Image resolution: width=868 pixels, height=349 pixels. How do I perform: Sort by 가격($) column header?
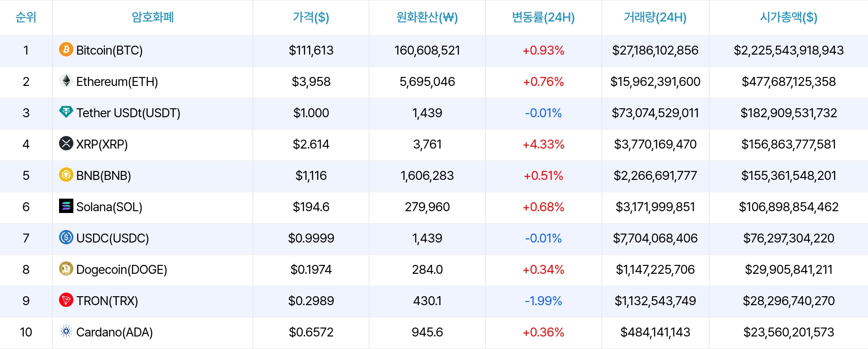(x=311, y=17)
